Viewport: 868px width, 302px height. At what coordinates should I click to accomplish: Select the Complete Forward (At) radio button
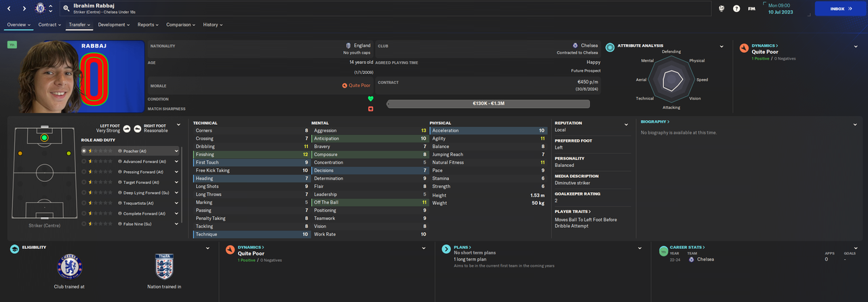[84, 213]
